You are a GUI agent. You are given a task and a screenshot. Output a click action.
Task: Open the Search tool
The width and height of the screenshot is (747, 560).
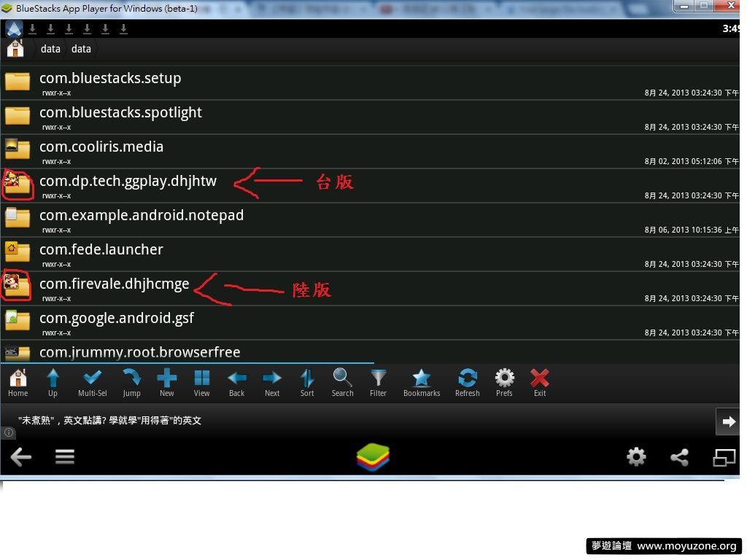click(x=343, y=383)
